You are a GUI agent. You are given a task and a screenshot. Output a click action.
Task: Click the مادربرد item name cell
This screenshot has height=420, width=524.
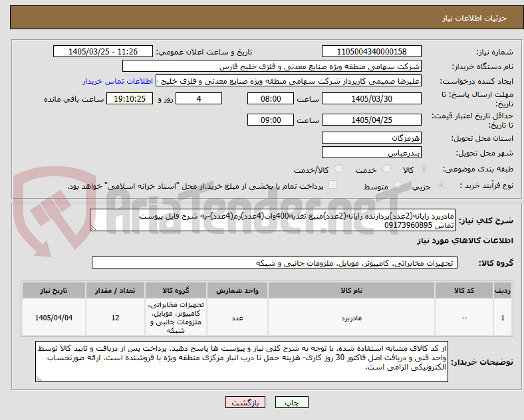[351, 318]
